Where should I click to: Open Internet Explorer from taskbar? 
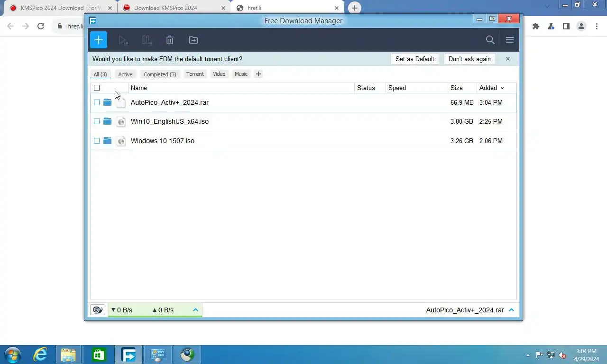tap(40, 355)
